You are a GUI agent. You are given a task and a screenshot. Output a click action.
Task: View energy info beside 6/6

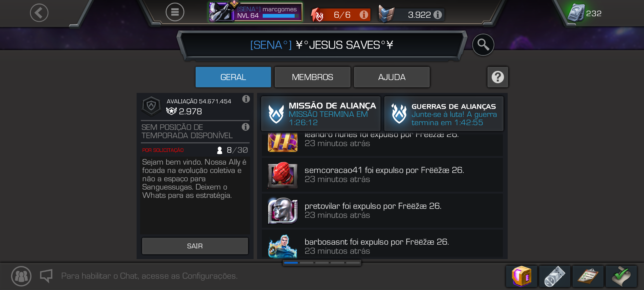point(364,15)
